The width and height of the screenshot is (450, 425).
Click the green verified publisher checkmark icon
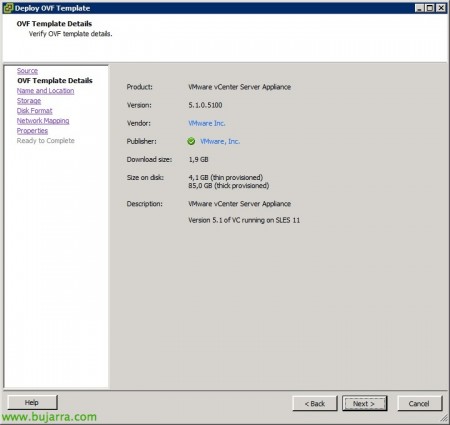191,141
